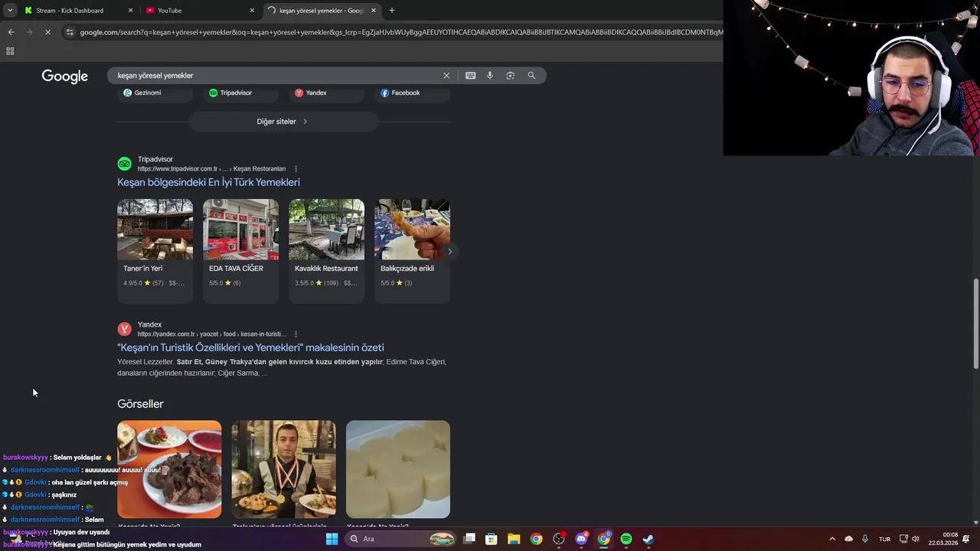
Task: Switch to the YouTube tab
Action: coord(199,11)
